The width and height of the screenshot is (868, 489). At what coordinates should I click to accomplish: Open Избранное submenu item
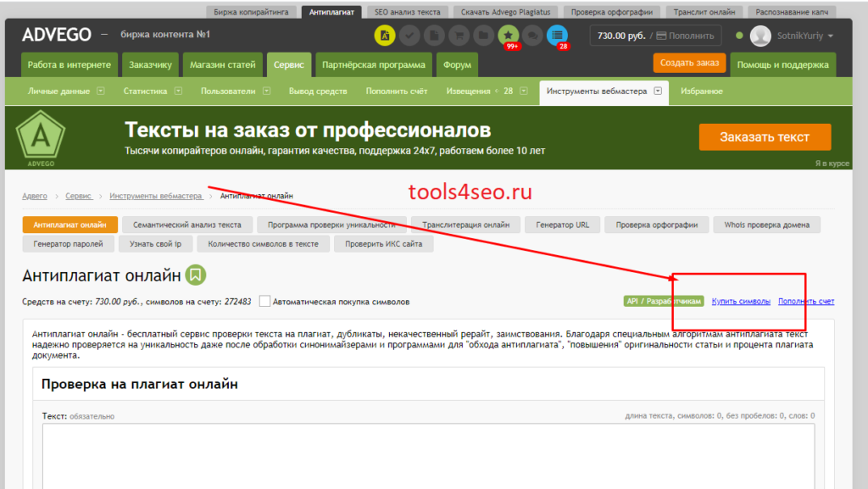click(x=701, y=91)
